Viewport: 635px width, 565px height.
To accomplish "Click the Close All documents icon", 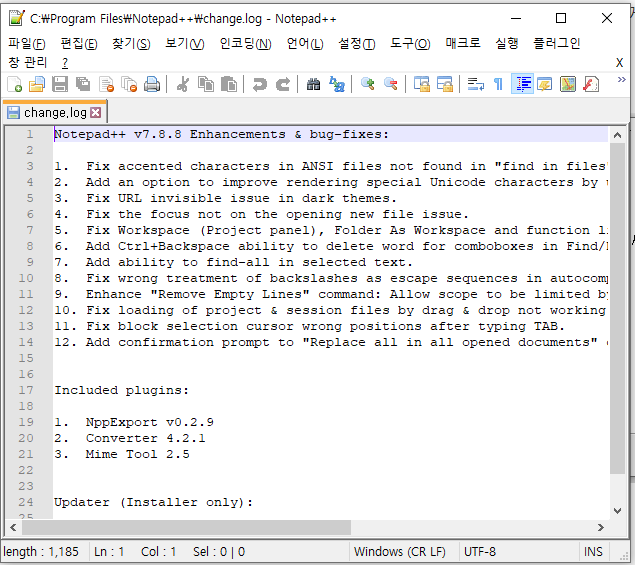I will click(x=129, y=84).
